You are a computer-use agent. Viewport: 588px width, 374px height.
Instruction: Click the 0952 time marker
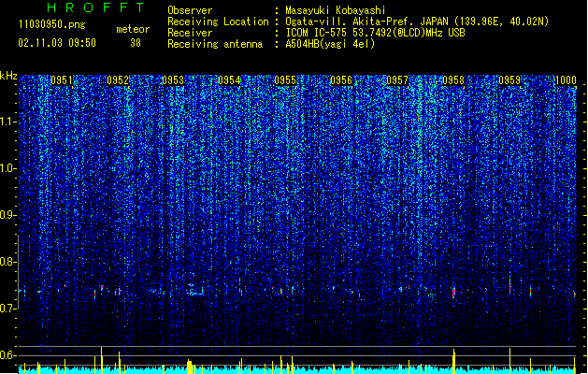(x=118, y=80)
